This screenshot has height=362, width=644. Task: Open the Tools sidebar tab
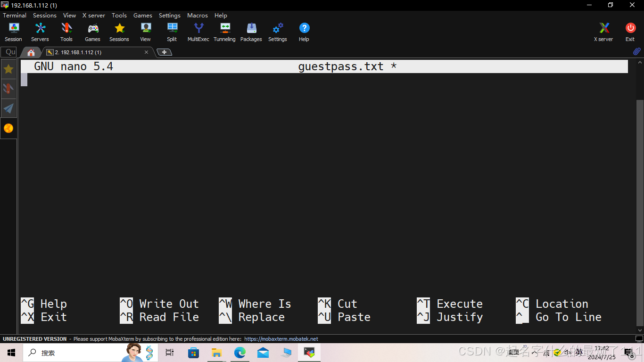(x=8, y=89)
